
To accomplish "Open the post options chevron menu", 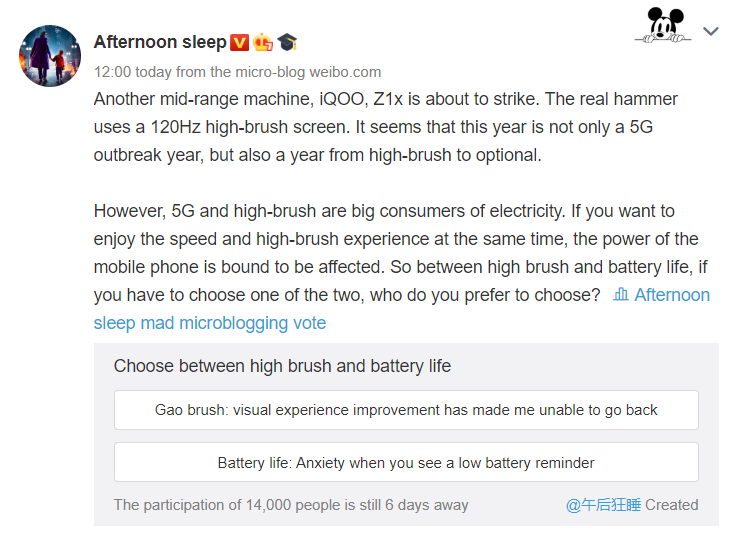I will pyautogui.click(x=711, y=32).
